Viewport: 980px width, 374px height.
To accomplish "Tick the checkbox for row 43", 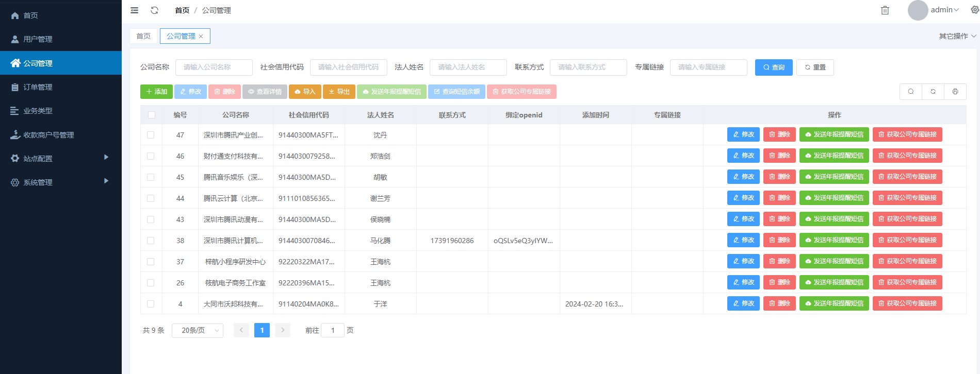I will click(x=151, y=219).
